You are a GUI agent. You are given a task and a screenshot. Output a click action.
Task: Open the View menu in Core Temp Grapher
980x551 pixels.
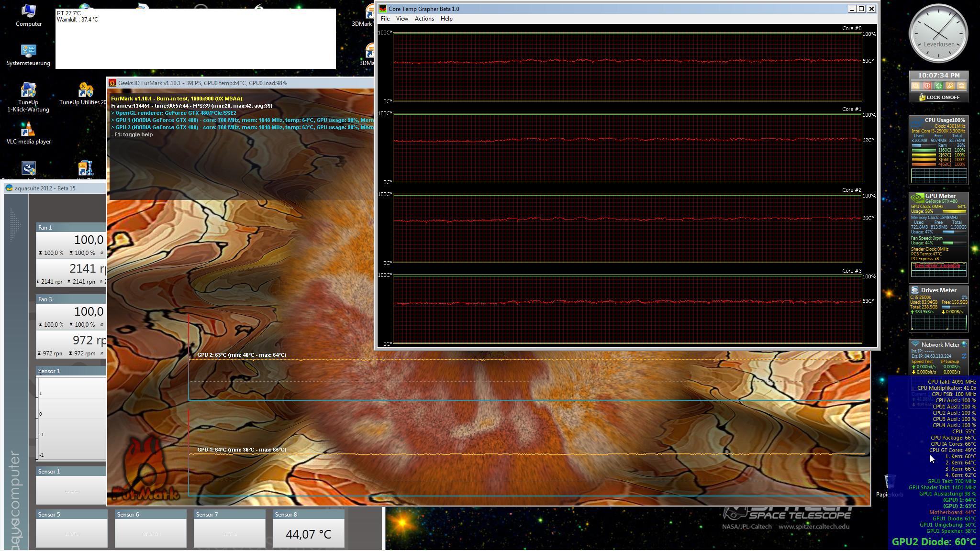pos(401,19)
